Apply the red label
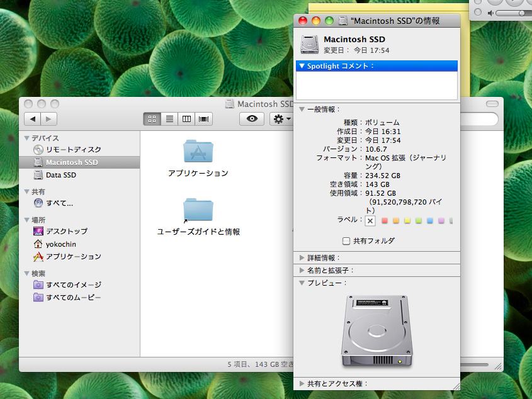 click(385, 220)
